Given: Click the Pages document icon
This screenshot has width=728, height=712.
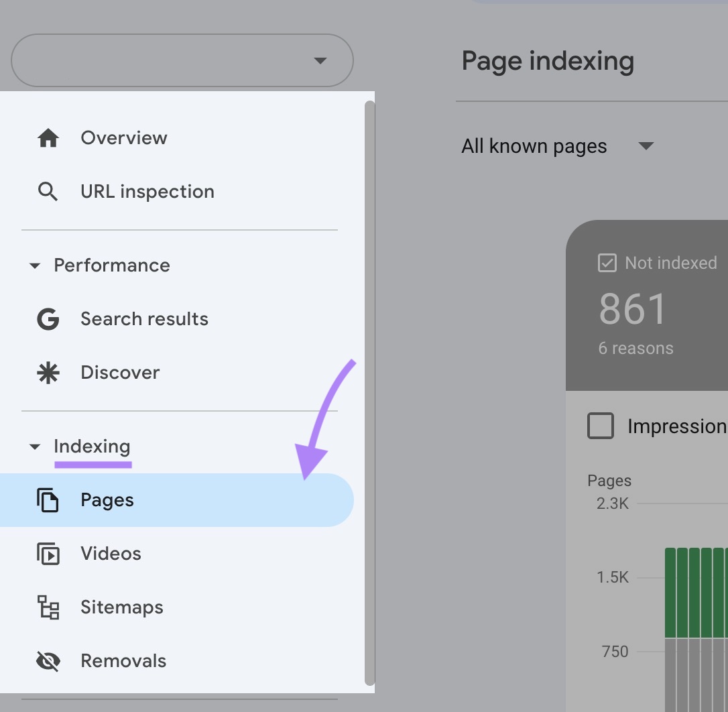Looking at the screenshot, I should 48,499.
